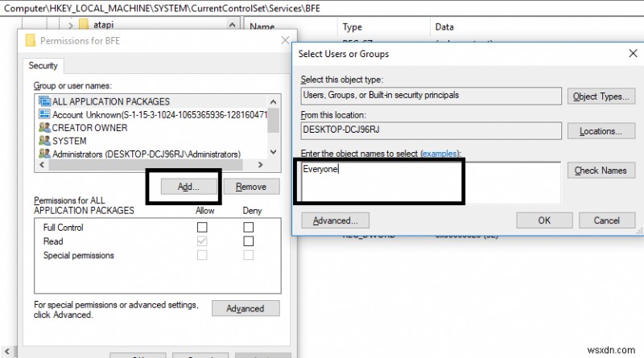
Task: Click the object type field
Action: [431, 96]
